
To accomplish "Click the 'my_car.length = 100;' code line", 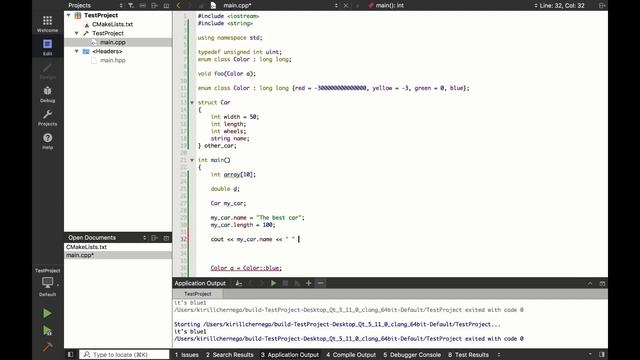I will tap(243, 225).
